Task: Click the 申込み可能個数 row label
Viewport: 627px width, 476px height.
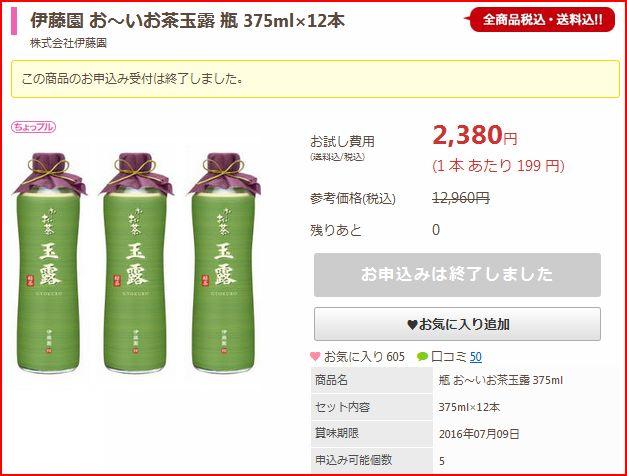Action: pyautogui.click(x=353, y=460)
